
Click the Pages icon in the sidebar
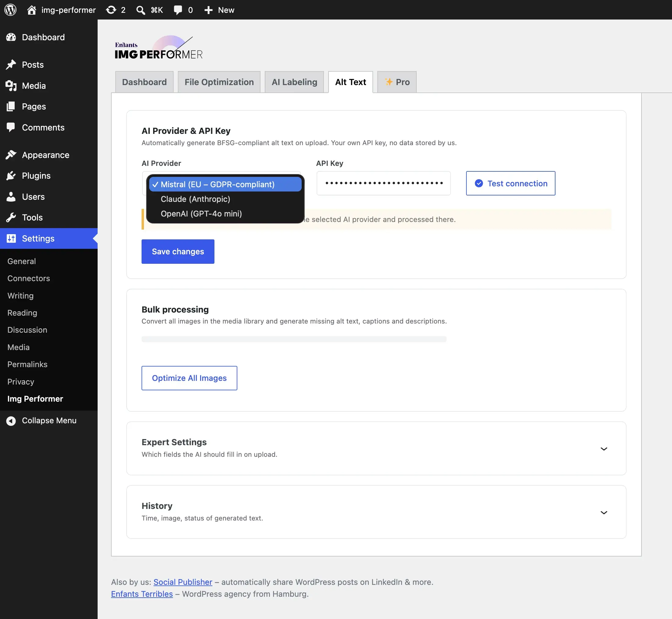tap(11, 106)
